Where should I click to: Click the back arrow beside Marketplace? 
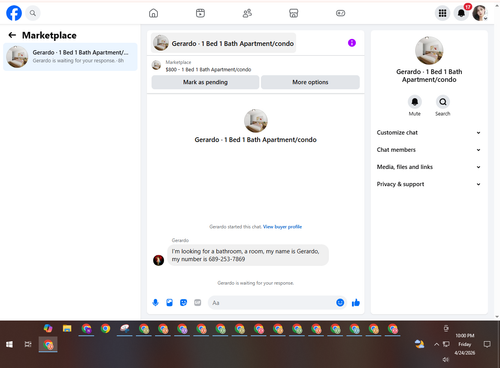point(12,35)
